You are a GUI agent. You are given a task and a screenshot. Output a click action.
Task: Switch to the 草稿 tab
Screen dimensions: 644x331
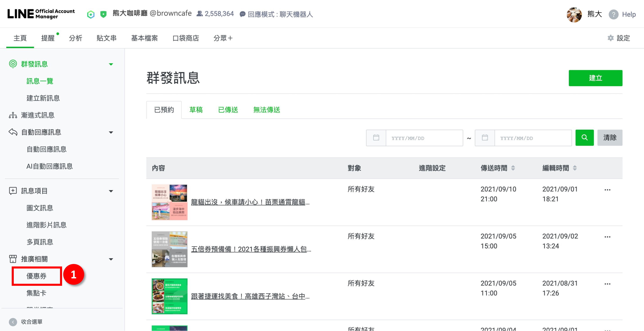[x=196, y=110]
